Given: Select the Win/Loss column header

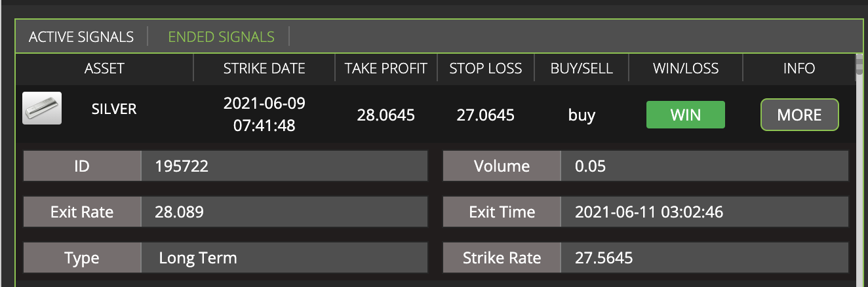Looking at the screenshot, I should pyautogui.click(x=686, y=68).
